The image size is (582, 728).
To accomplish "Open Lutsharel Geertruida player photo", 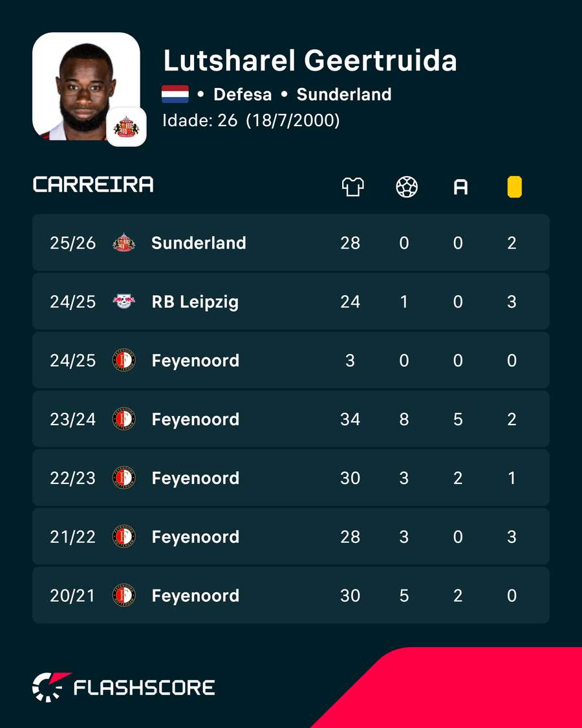I will [x=86, y=86].
